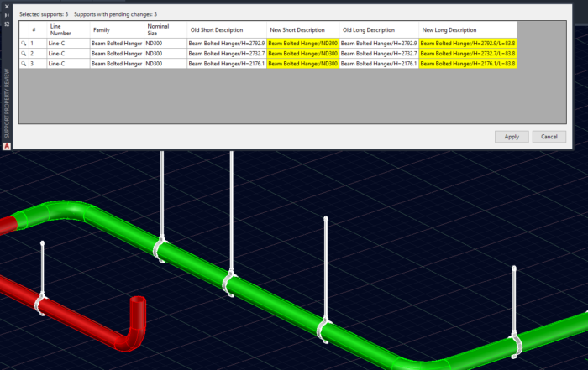Screen dimensions: 588x370
Task: Zoom to support in row 3 magnifier
Action: pos(24,64)
